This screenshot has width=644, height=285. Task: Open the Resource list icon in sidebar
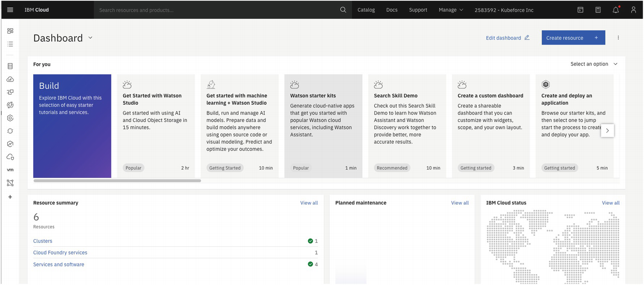pyautogui.click(x=10, y=44)
